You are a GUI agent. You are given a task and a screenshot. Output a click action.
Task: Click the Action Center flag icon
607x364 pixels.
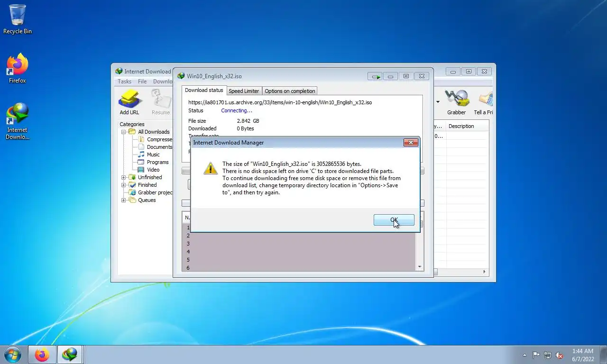(536, 355)
